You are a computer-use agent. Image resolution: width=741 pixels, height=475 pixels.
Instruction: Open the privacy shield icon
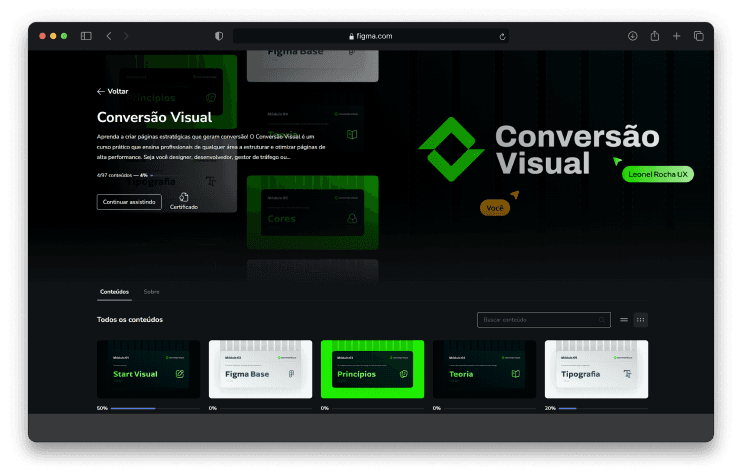pyautogui.click(x=219, y=36)
